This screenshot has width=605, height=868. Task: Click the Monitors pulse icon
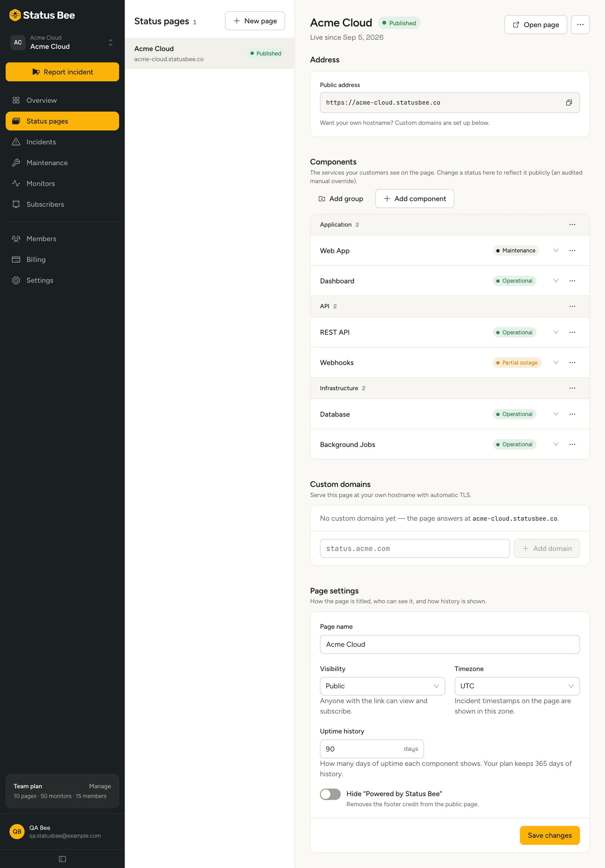click(16, 183)
